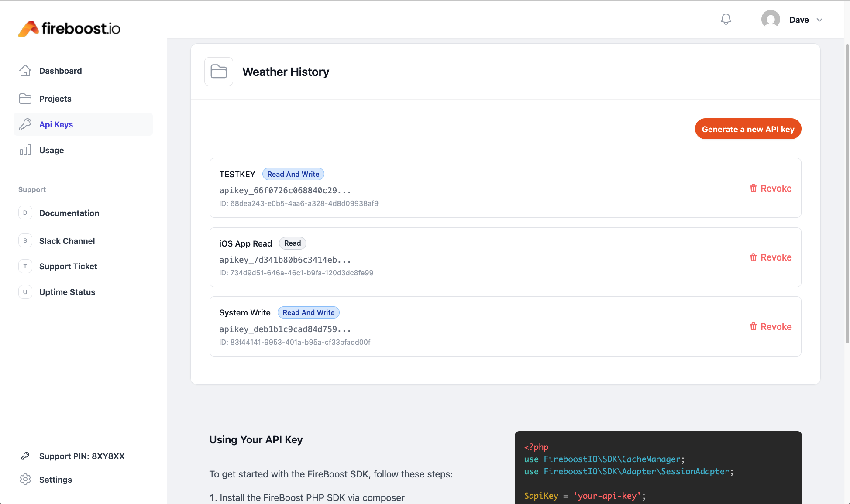
Task: Go to Slack Channel link
Action: coord(67,241)
